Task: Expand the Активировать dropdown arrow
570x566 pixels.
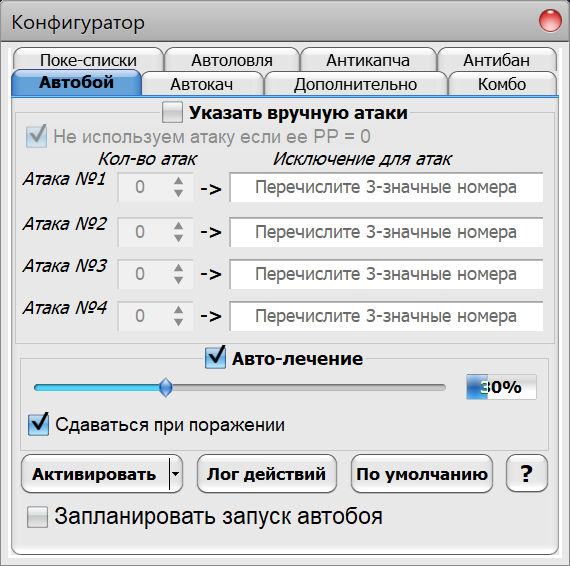Action: pyautogui.click(x=176, y=474)
